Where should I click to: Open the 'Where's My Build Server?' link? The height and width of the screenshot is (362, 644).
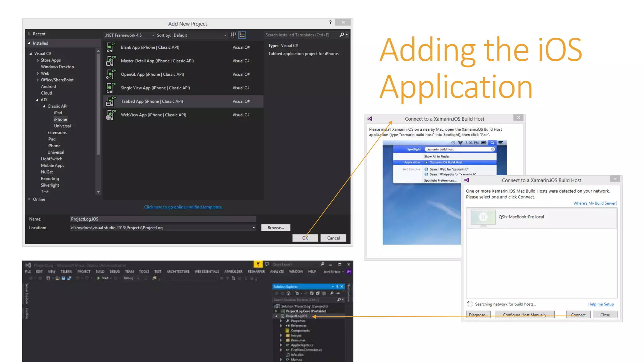595,203
